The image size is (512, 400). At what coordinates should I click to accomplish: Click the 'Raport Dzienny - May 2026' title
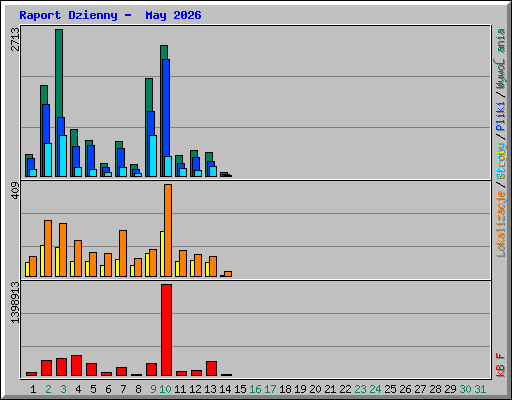110,15
